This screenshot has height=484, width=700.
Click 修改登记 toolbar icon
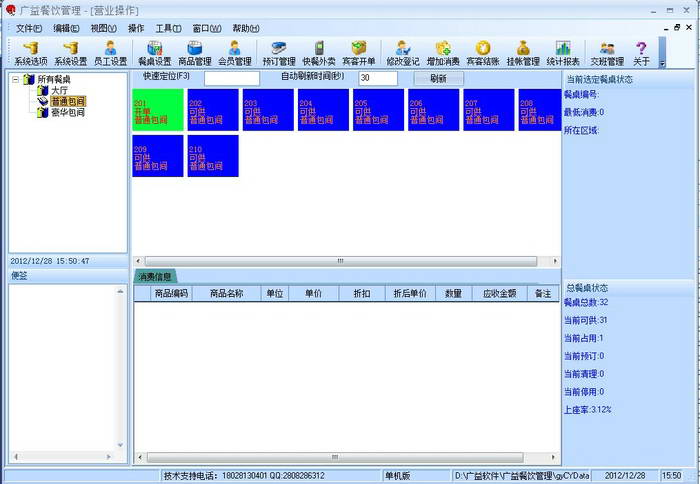(x=403, y=53)
